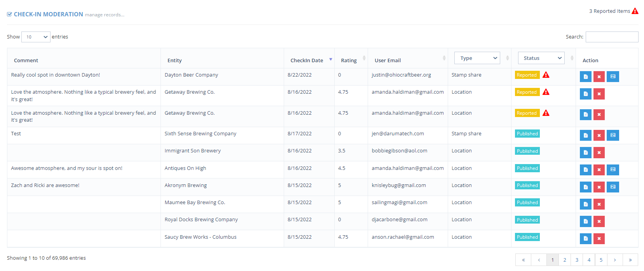The height and width of the screenshot is (271, 644).
Task: Go to page 3
Action: 577,260
